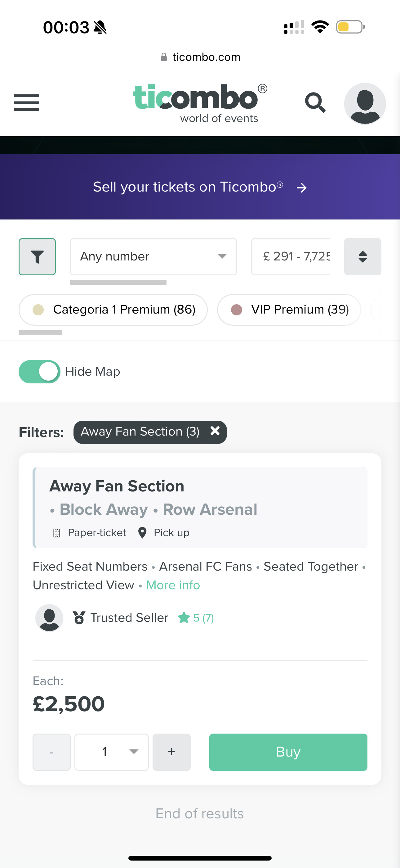Open the price range £ 291 - 7,725 field
This screenshot has width=400, height=868.
tap(291, 256)
